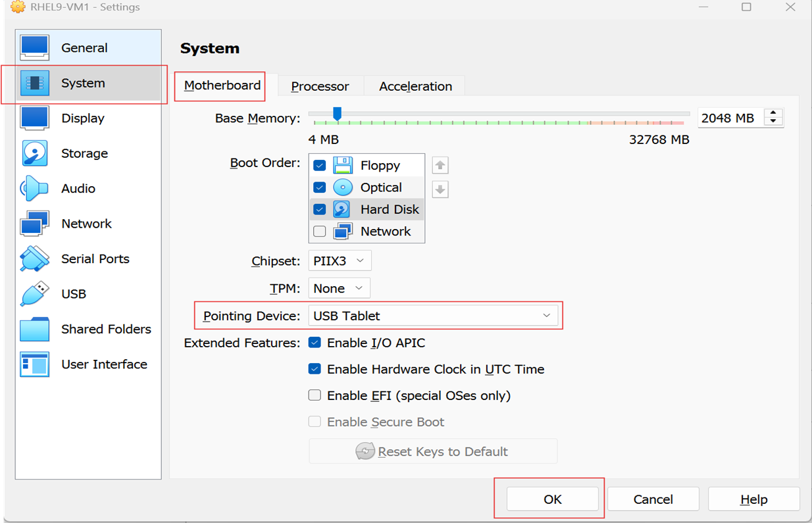Image resolution: width=812 pixels, height=523 pixels.
Task: Click the Network icon in boot order list
Action: [x=343, y=232]
